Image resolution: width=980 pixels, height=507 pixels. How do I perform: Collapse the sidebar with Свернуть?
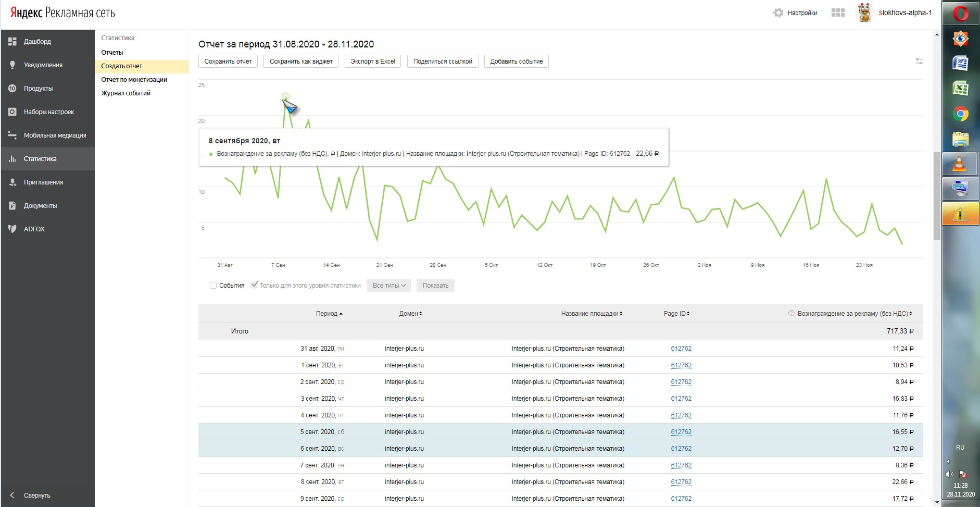click(36, 496)
